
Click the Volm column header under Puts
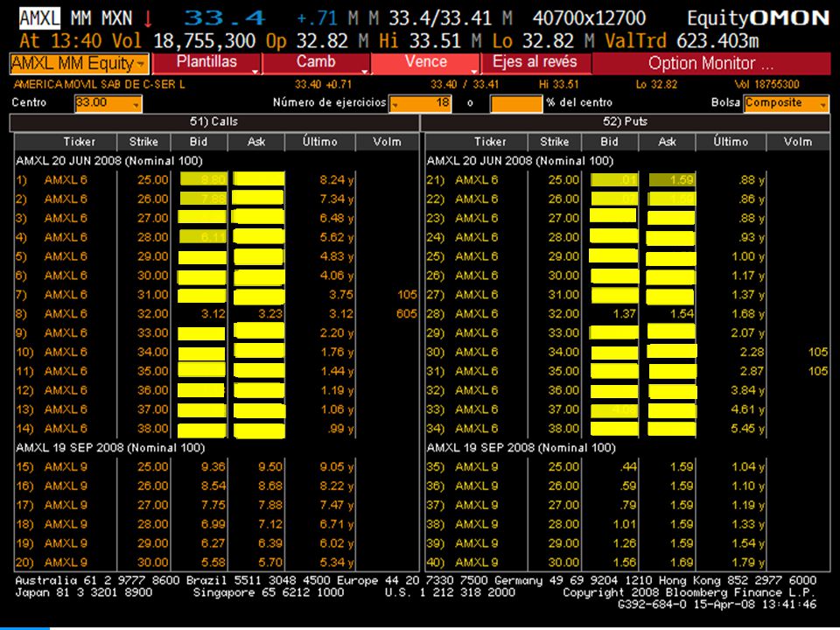798,142
